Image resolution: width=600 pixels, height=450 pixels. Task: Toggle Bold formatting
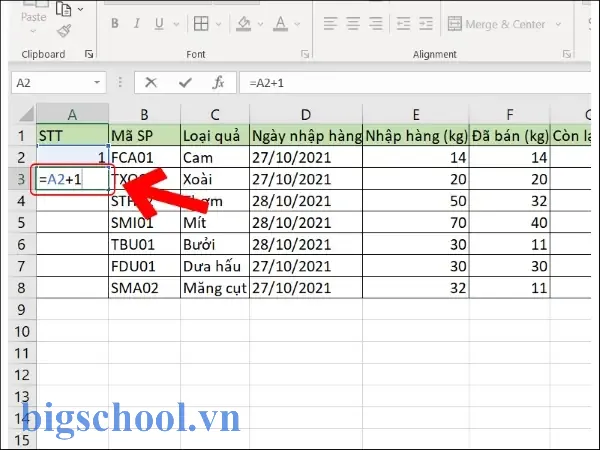pos(115,24)
